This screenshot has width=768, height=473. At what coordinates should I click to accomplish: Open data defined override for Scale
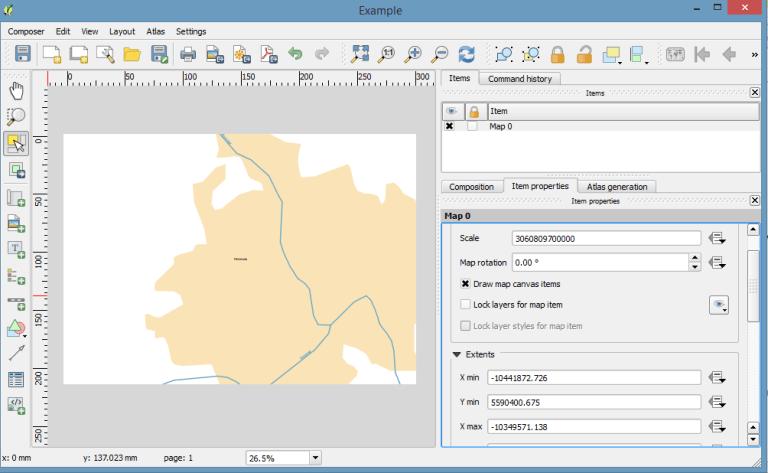717,238
